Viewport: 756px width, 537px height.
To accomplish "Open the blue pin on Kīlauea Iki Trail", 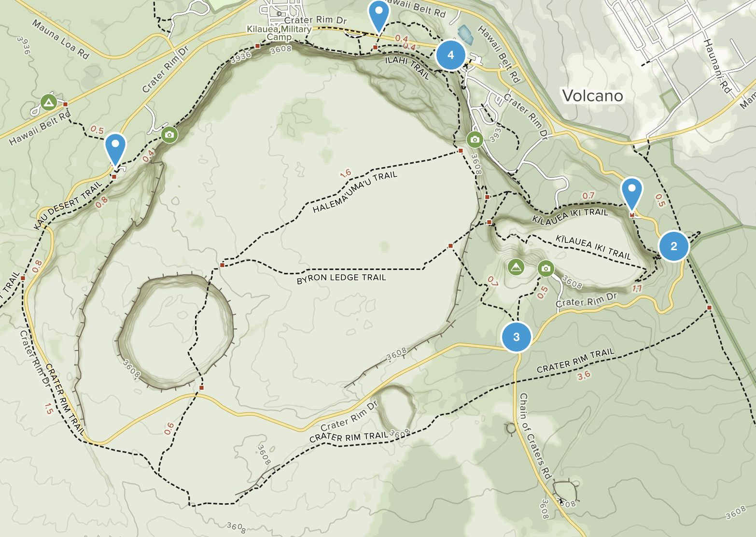I will coord(631,194).
